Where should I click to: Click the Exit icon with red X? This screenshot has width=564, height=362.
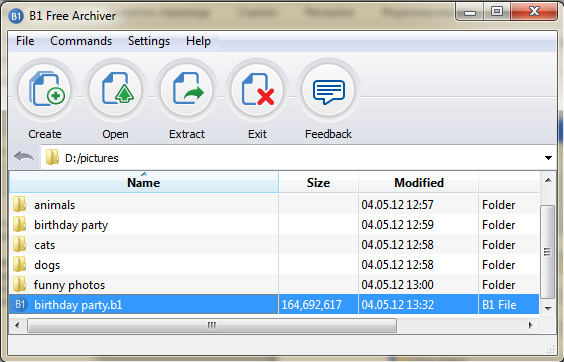pos(257,90)
